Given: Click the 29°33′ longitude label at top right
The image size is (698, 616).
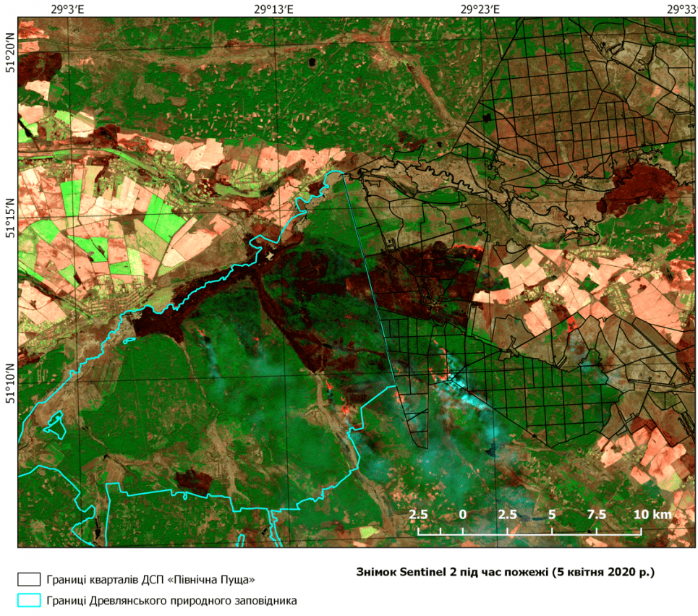Looking at the screenshot, I should click(x=682, y=9).
